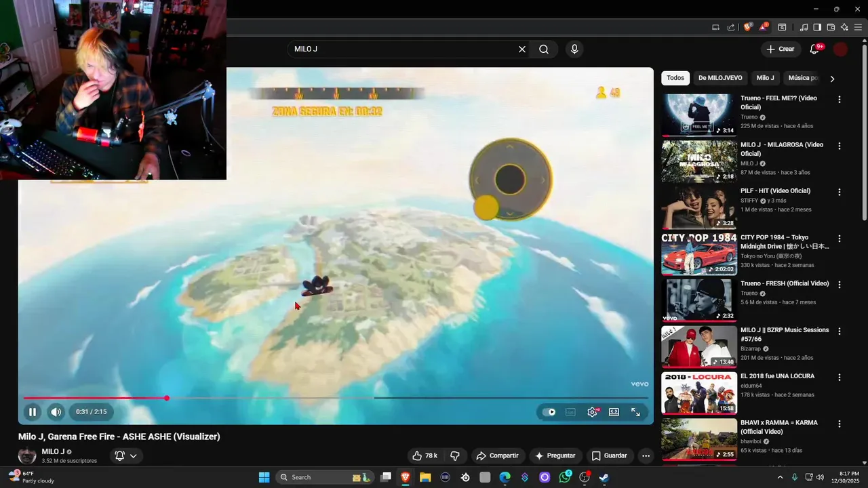Toggle the browser sidebar panel
The height and width of the screenshot is (488, 868).
click(x=817, y=27)
